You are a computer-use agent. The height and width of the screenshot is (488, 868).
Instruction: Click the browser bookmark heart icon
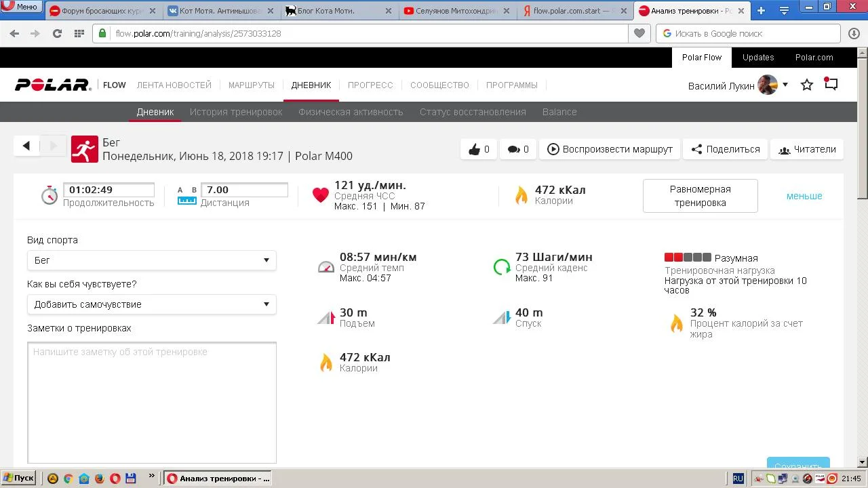(x=639, y=33)
